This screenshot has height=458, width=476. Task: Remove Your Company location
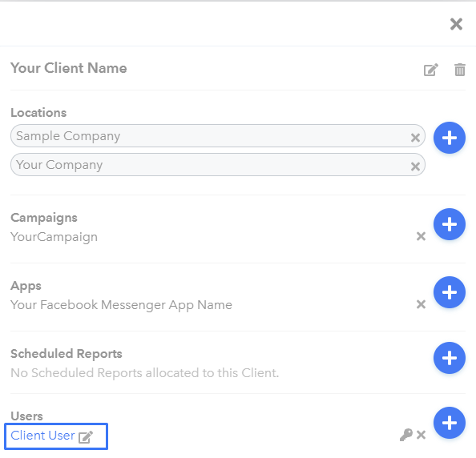click(415, 167)
